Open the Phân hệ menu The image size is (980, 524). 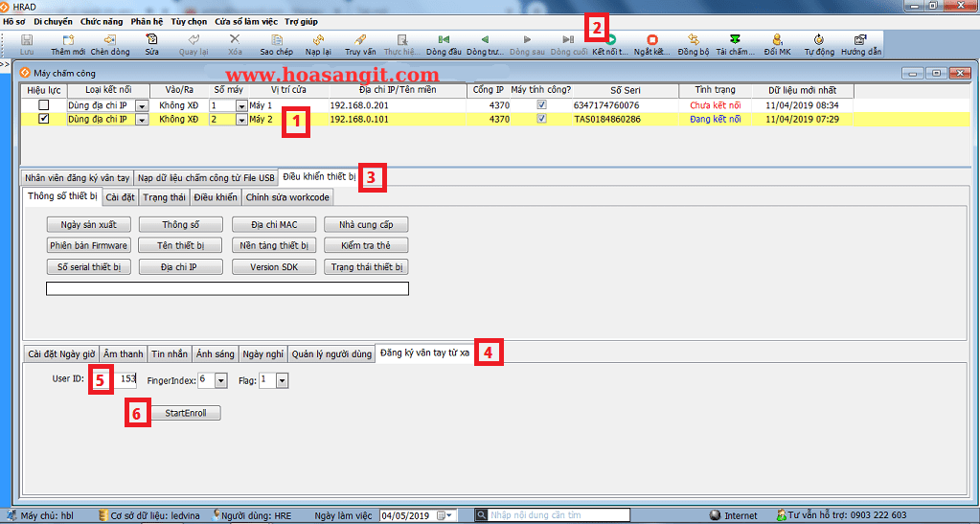click(147, 21)
